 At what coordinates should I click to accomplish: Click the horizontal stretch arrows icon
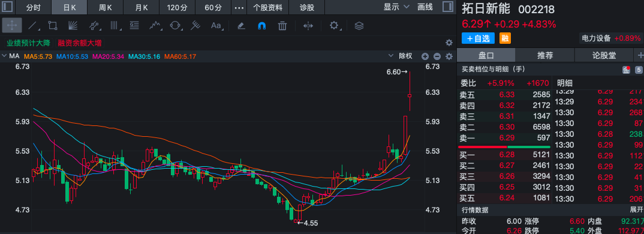tap(308, 25)
